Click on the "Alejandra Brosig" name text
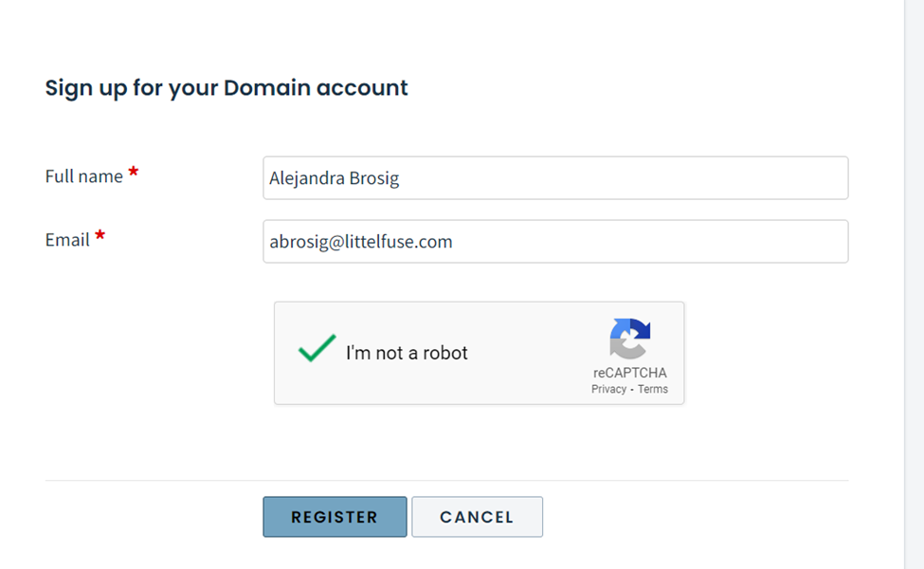The width and height of the screenshot is (924, 569). click(334, 178)
